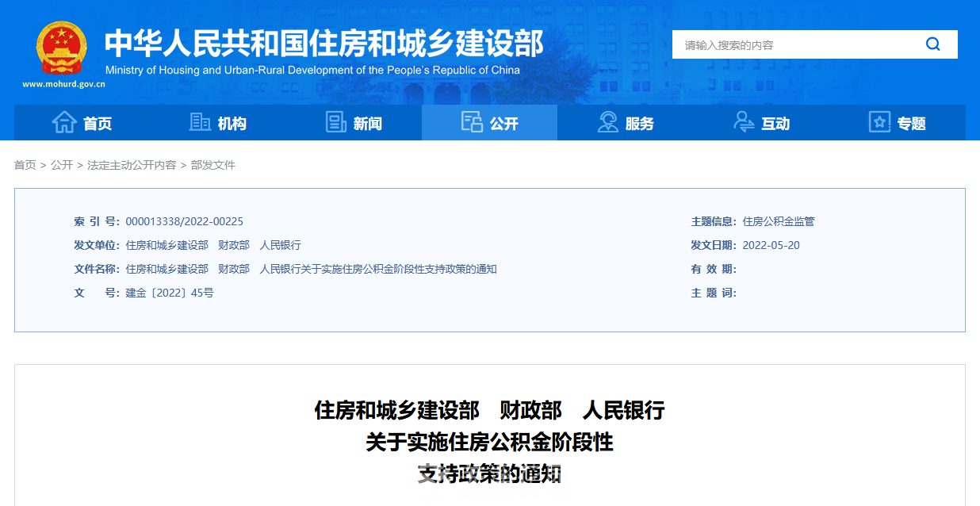Click heading line 关于实施住房公积金阶段性

coord(489,442)
